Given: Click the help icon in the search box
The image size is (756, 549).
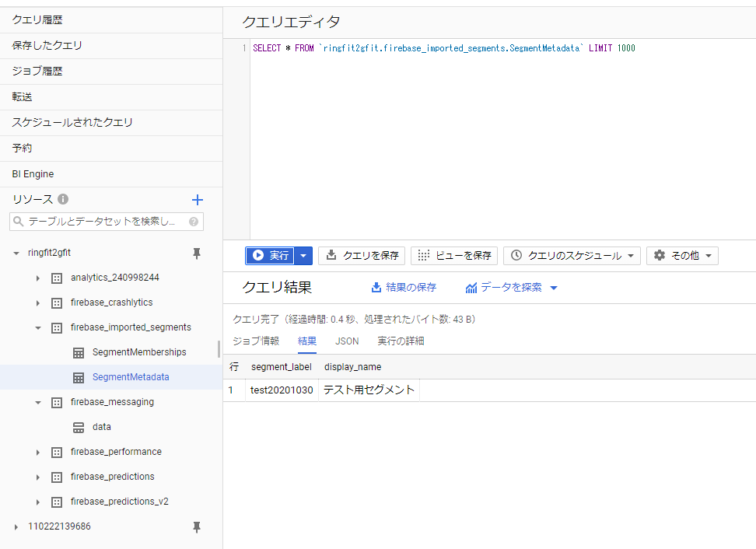Looking at the screenshot, I should pyautogui.click(x=194, y=222).
